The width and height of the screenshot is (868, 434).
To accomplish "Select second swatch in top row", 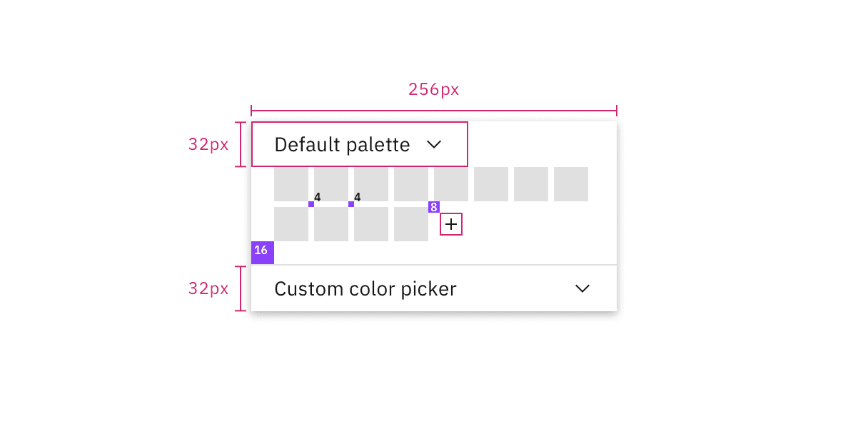I will (331, 184).
